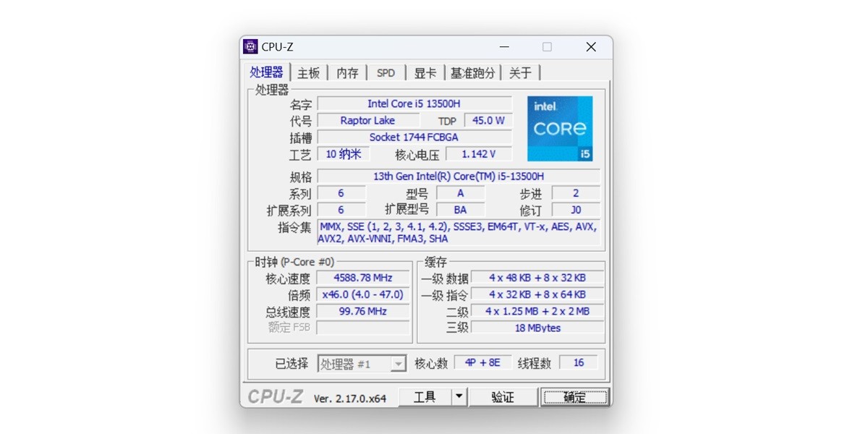Click the TDP value field showing 45.0 W
The width and height of the screenshot is (868, 434).
point(488,120)
